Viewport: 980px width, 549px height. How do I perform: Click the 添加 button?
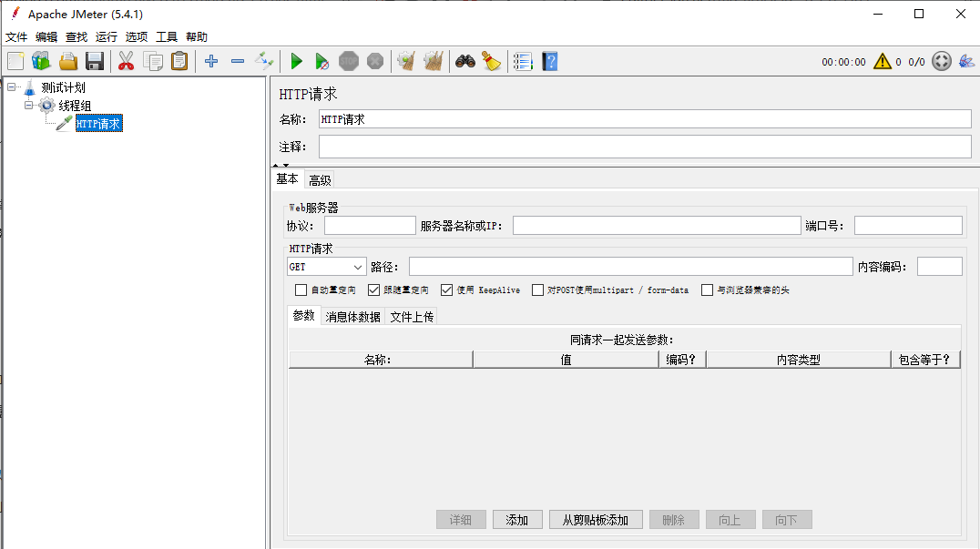[517, 520]
